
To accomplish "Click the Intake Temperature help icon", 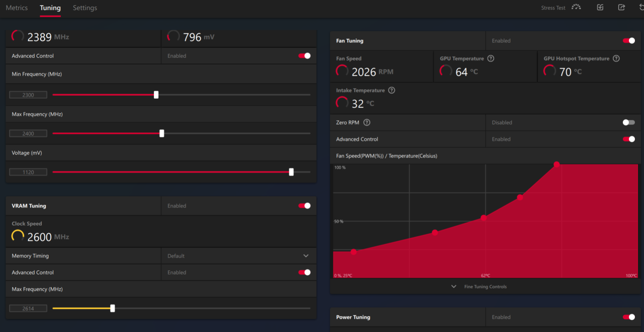I will point(391,91).
